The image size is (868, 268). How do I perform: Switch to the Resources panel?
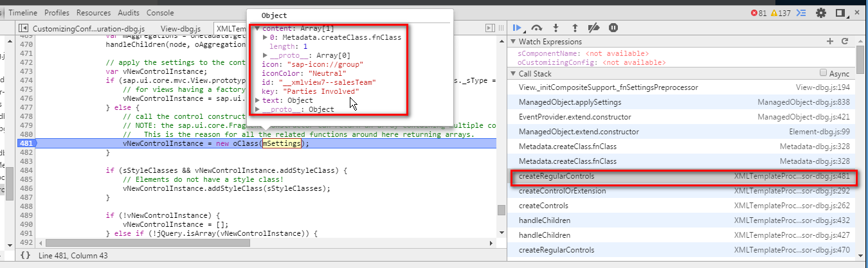click(94, 12)
